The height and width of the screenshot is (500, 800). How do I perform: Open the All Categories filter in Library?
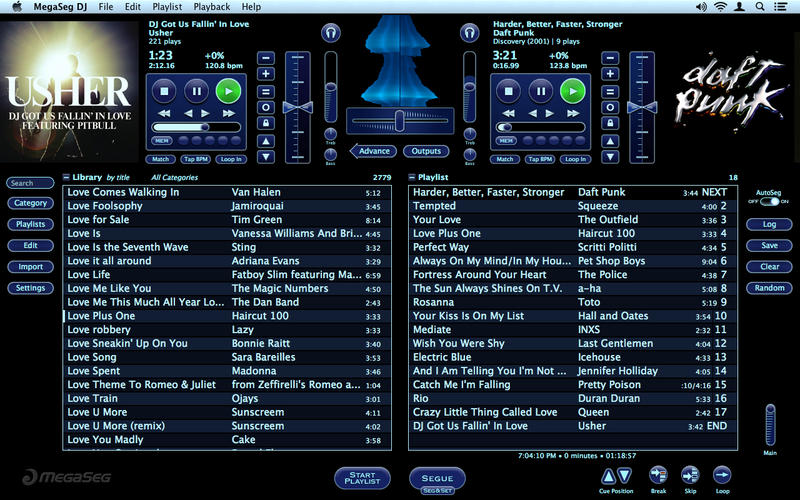[174, 177]
